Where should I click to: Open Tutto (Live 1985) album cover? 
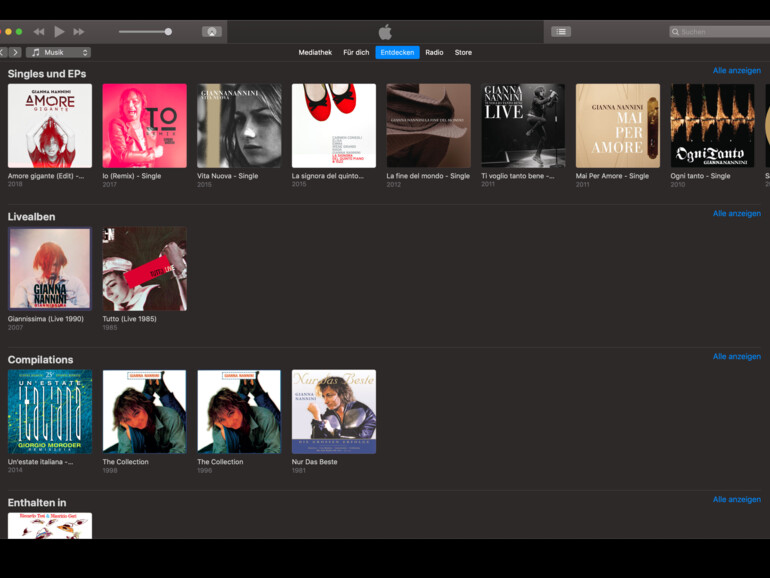click(144, 269)
